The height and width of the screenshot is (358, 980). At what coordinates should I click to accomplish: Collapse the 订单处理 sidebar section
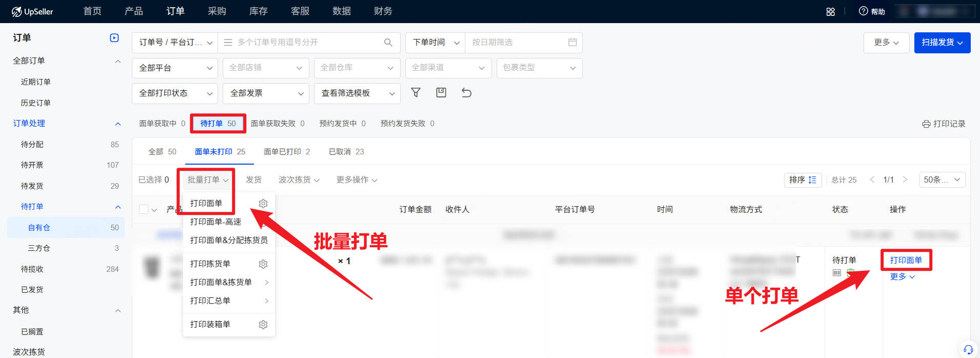[x=117, y=124]
